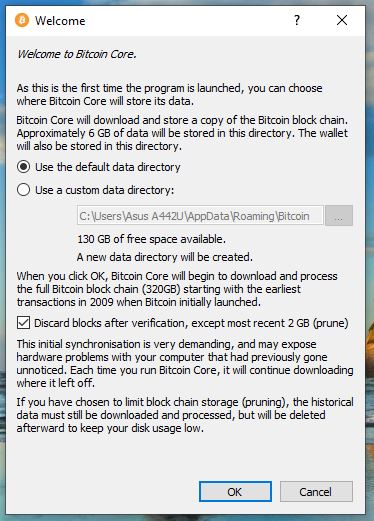The image size is (374, 521).
Task: Confirm the setup with the OK button
Action: 235,492
